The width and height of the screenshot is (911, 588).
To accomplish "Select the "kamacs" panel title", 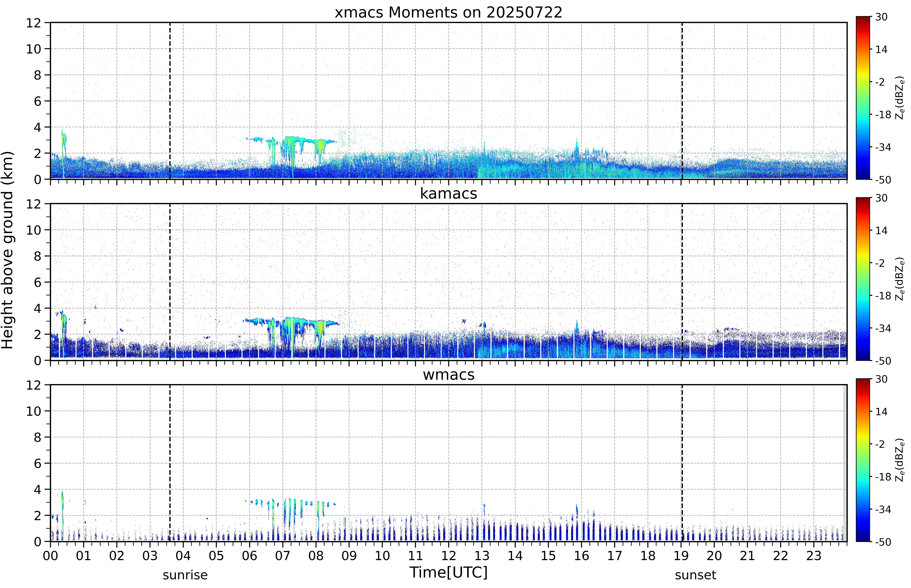I will (x=448, y=194).
